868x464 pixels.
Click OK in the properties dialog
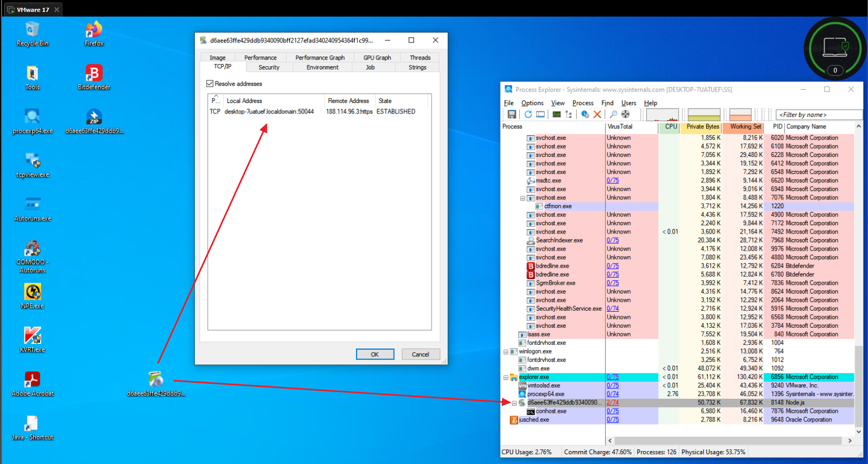tap(375, 354)
